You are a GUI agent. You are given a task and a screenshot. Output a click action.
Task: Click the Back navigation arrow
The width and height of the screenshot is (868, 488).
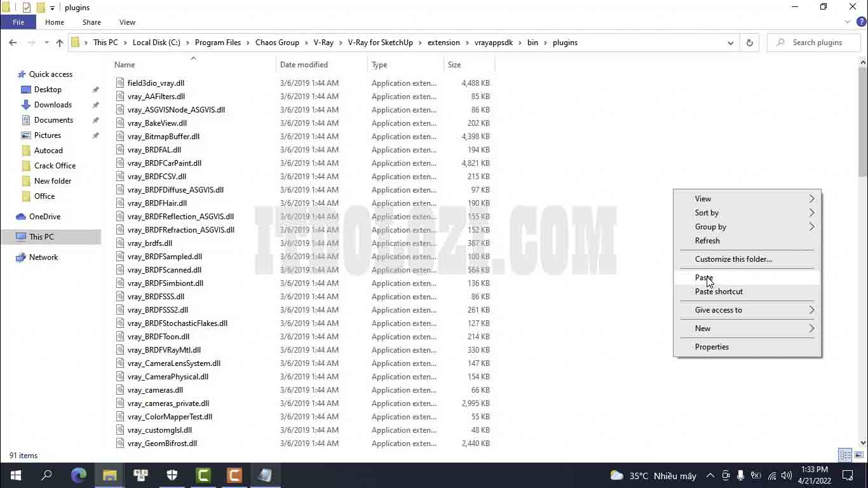[x=13, y=43]
